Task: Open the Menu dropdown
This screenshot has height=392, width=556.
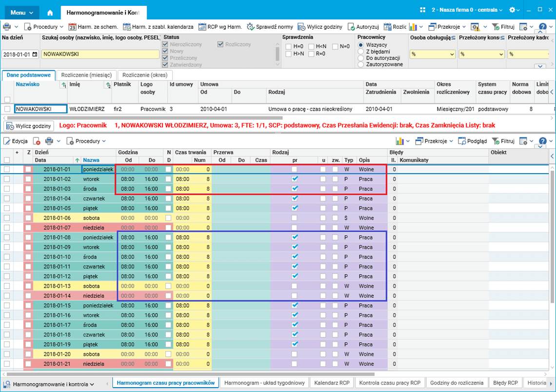Action: coord(22,12)
